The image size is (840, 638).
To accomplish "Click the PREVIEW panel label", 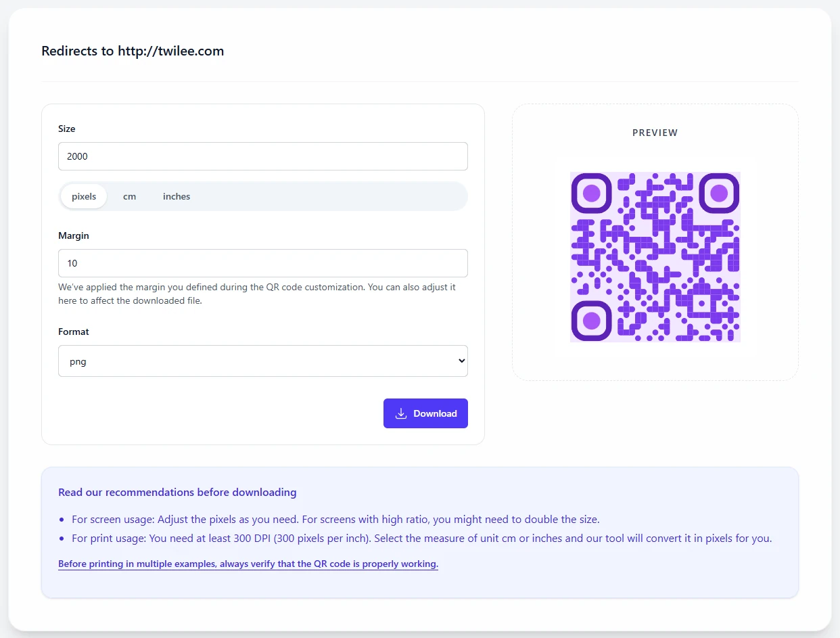I will (x=655, y=133).
